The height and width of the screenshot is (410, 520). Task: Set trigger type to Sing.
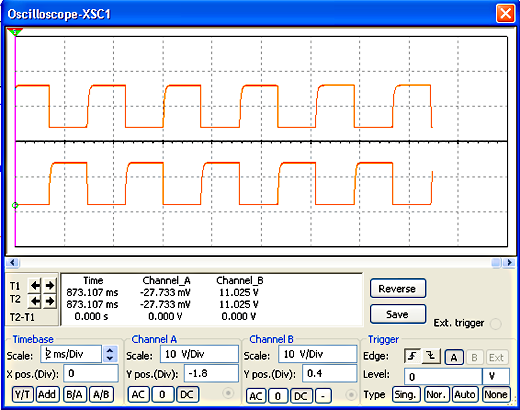tap(406, 395)
